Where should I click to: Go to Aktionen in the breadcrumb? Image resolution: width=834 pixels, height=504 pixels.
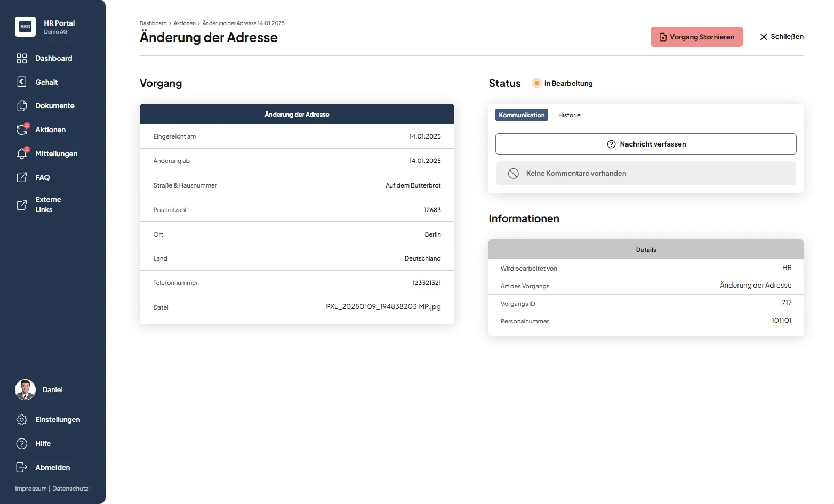pos(185,23)
